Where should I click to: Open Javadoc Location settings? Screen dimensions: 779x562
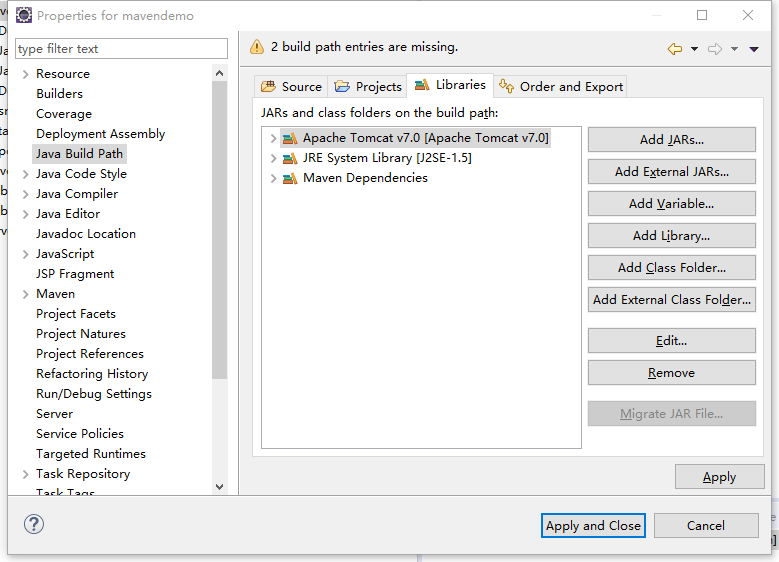(x=85, y=234)
